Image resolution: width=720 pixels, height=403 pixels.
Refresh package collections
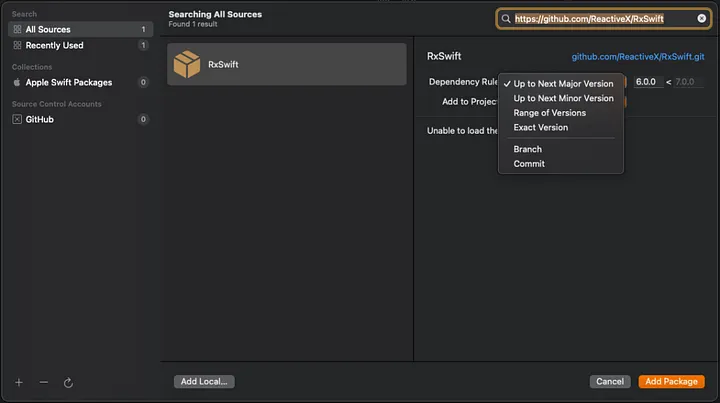pyautogui.click(x=68, y=382)
